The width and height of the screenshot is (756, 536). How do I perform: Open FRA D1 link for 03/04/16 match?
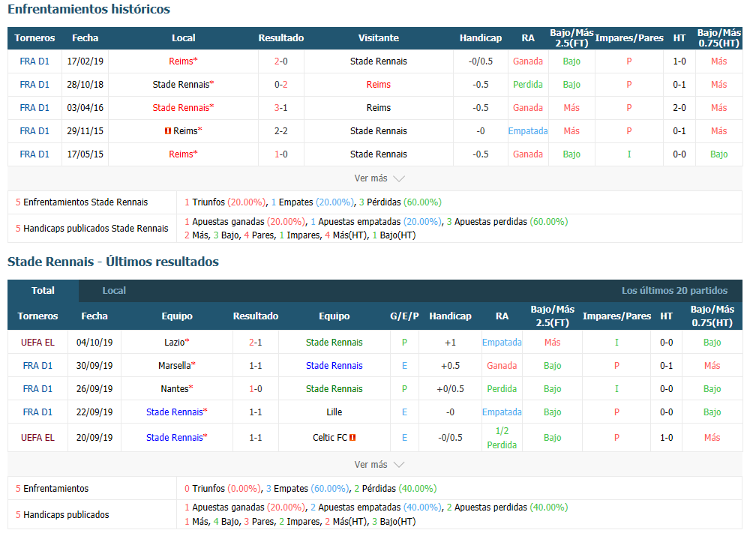[x=34, y=108]
